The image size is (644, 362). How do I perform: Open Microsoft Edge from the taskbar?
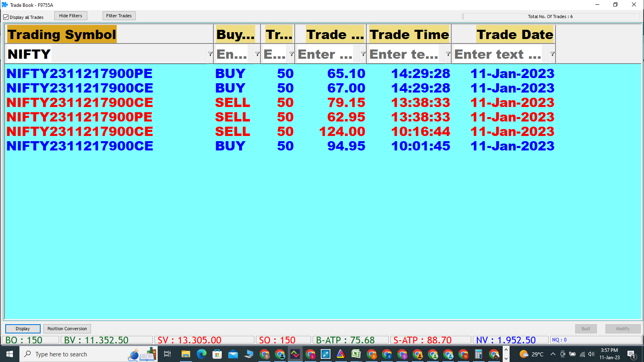click(x=202, y=354)
